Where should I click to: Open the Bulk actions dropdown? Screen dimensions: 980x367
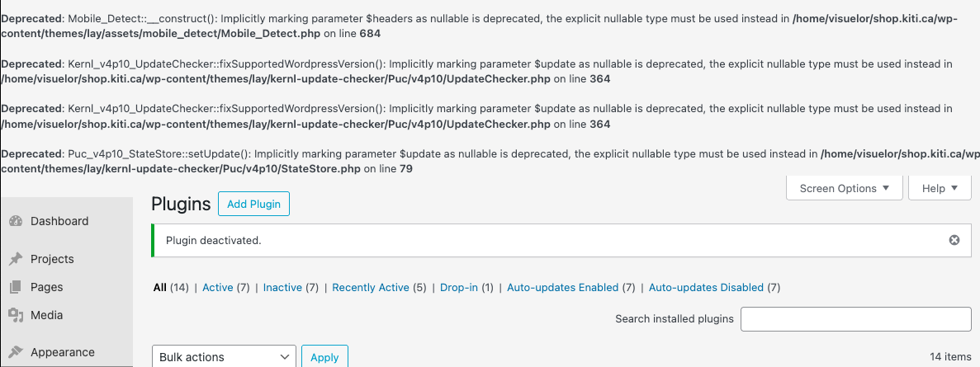coord(225,357)
